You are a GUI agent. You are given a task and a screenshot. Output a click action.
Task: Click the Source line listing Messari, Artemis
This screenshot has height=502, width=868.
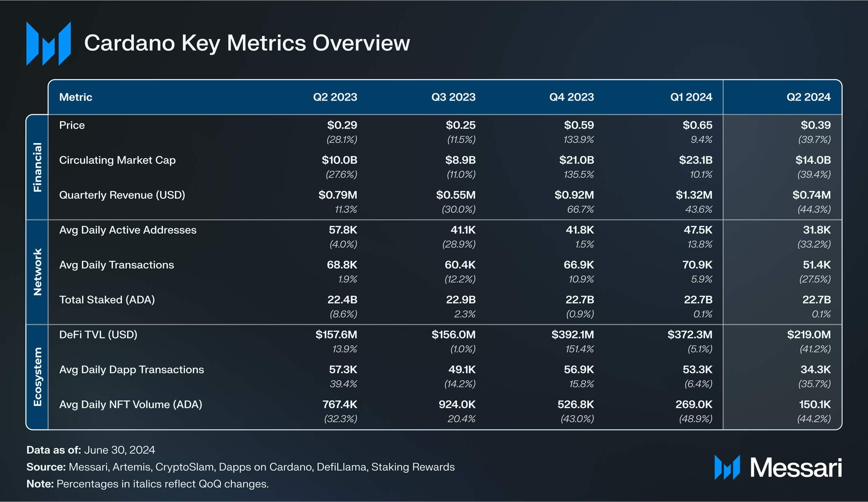coord(240,467)
